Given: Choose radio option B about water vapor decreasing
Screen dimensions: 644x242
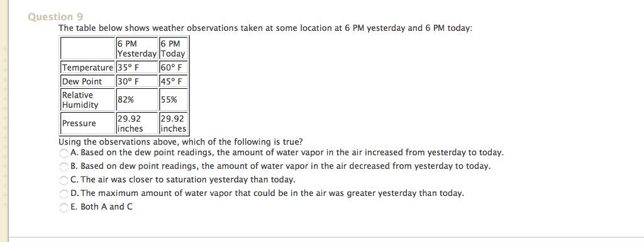Looking at the screenshot, I should coord(64,167).
